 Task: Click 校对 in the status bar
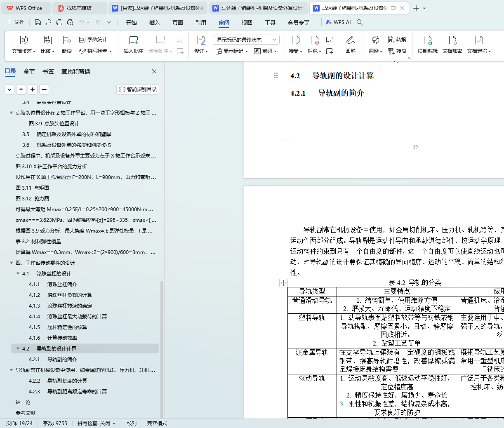(132, 423)
